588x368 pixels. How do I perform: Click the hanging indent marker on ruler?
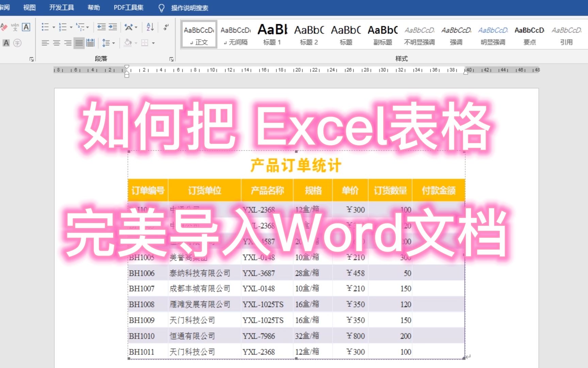[127, 72]
